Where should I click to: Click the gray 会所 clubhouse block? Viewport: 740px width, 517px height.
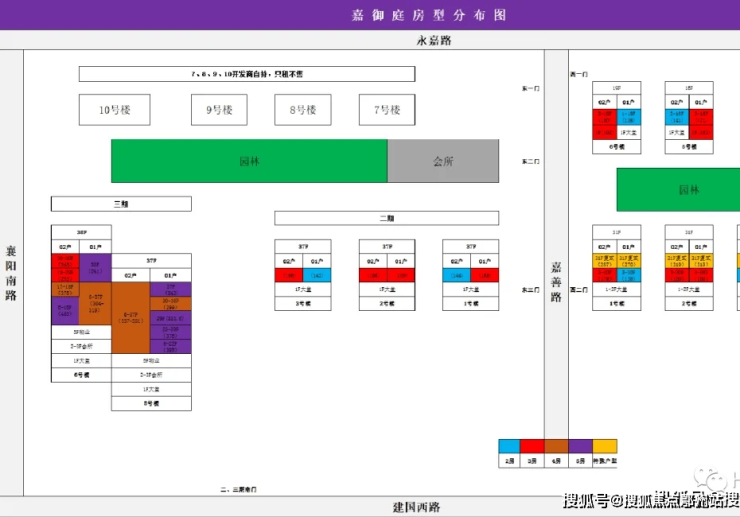pos(442,161)
